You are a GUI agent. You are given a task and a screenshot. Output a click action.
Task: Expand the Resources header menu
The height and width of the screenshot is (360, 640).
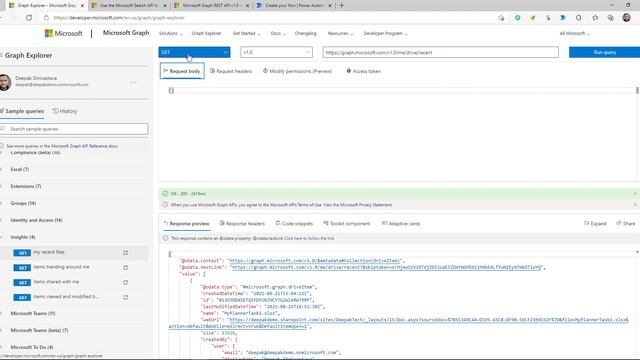coord(340,33)
